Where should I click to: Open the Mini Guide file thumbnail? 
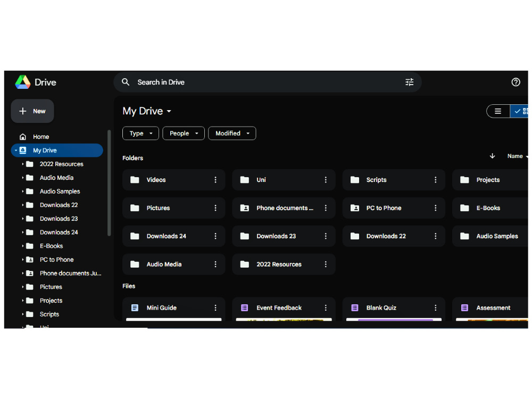(x=174, y=319)
